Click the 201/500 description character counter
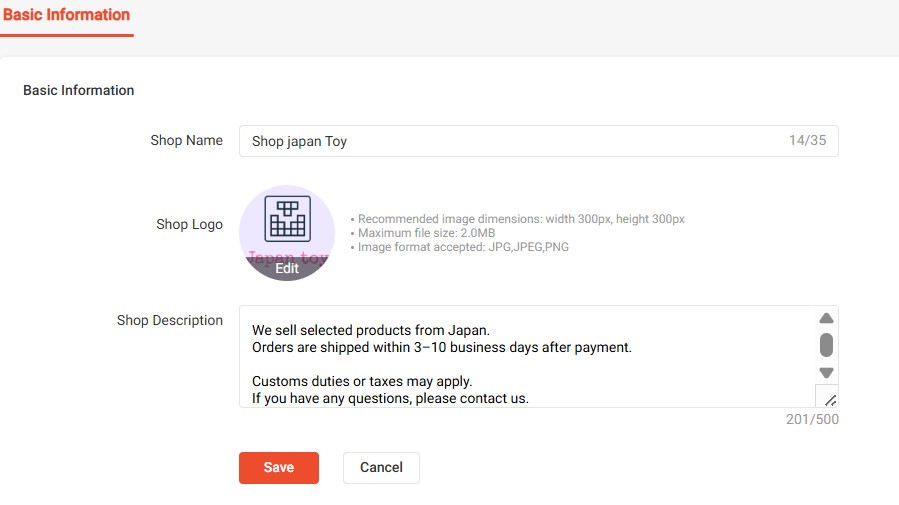 812,419
